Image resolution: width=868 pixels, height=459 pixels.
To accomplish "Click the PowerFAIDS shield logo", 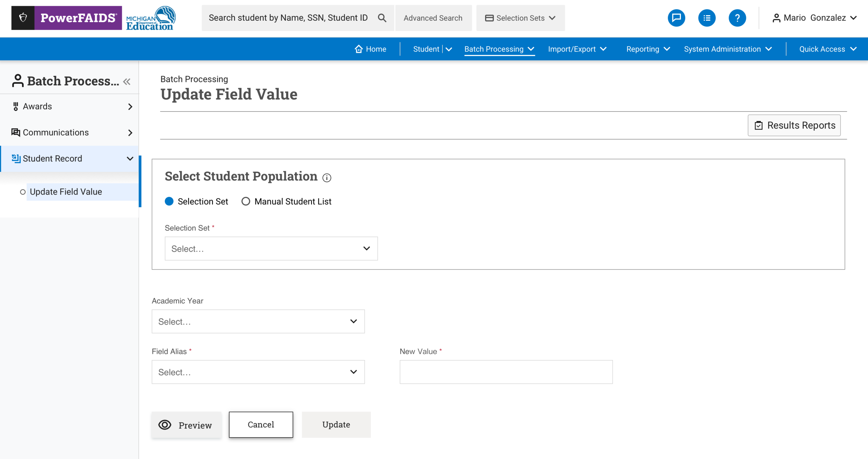I will [x=23, y=18].
